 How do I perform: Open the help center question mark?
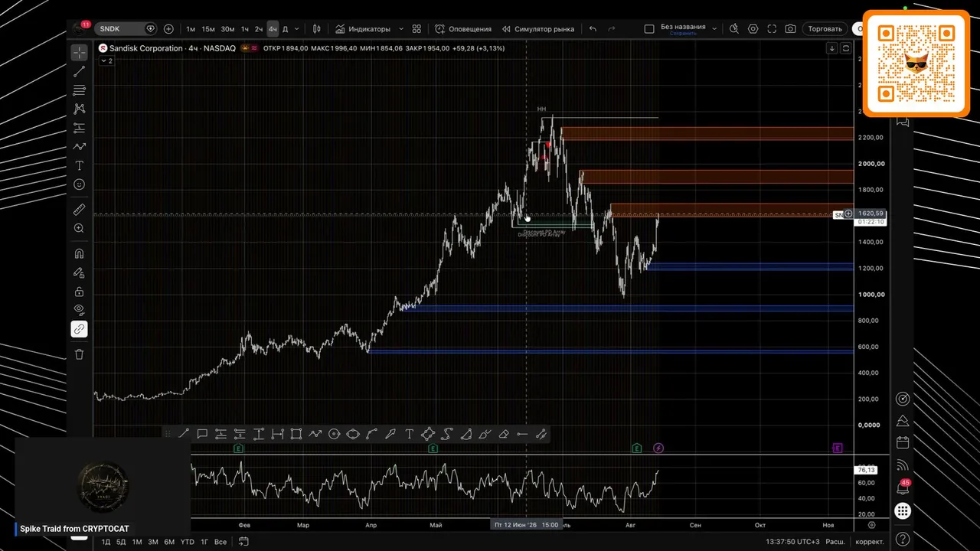pyautogui.click(x=903, y=539)
